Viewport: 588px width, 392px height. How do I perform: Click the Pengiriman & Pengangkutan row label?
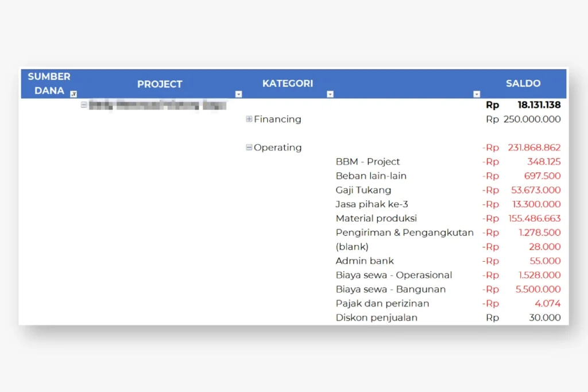(404, 232)
